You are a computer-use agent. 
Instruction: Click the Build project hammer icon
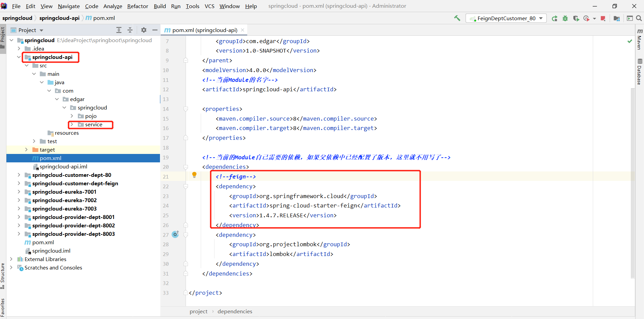point(457,18)
